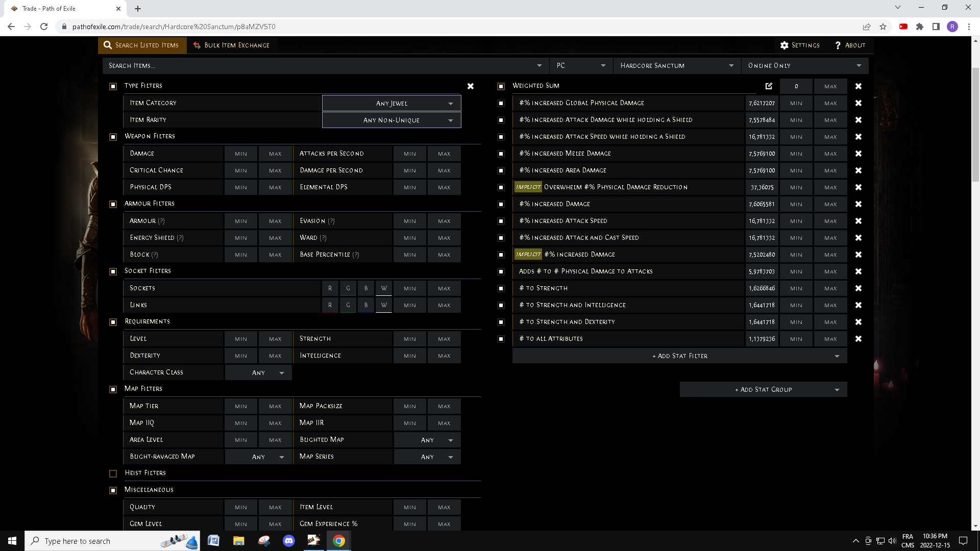
Task: Switch to the Bulk Item Exchange tab
Action: pos(232,45)
